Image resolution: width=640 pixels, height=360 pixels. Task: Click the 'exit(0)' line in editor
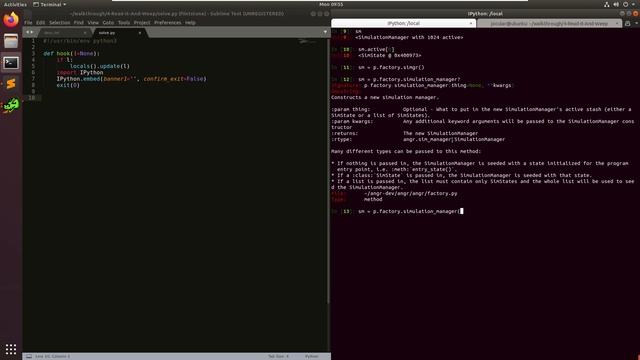[68, 85]
